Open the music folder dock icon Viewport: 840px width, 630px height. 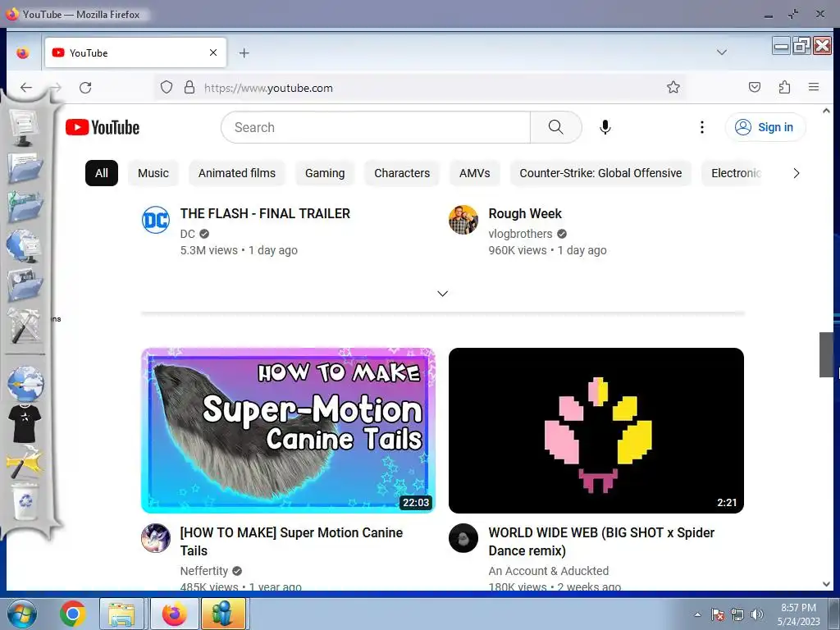(x=25, y=207)
